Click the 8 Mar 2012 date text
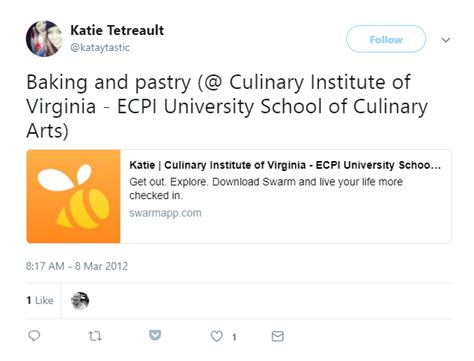The image size is (474, 361). tap(101, 266)
